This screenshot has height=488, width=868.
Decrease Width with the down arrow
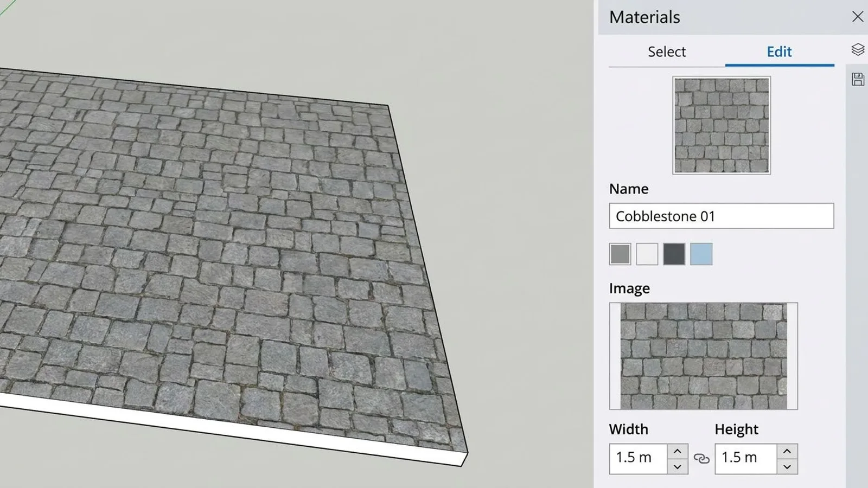click(677, 466)
